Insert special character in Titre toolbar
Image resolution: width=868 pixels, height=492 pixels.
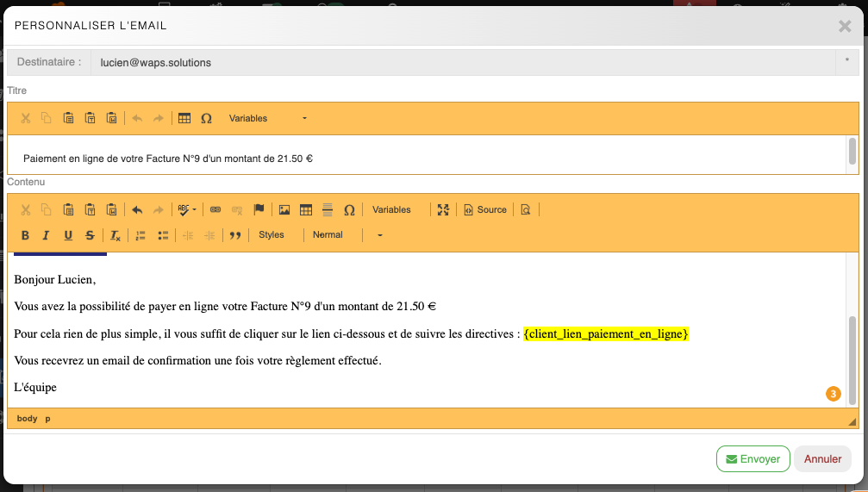[x=206, y=118]
